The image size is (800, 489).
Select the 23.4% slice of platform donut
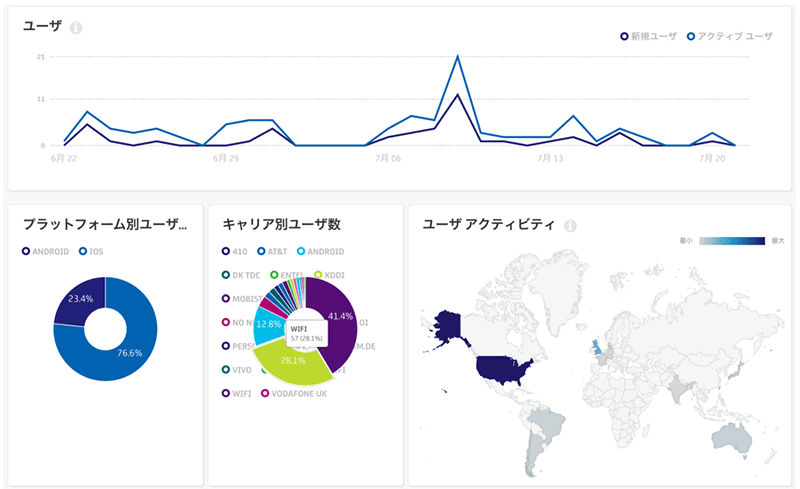click(80, 300)
